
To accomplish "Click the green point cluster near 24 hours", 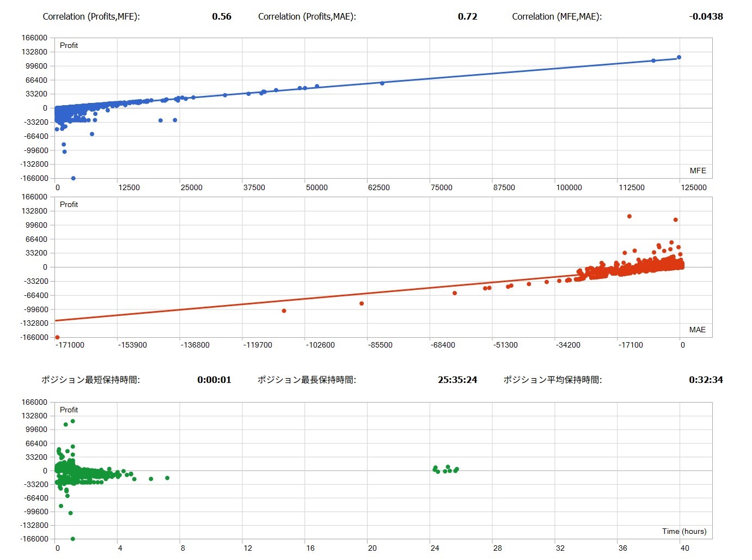I will 445,470.
